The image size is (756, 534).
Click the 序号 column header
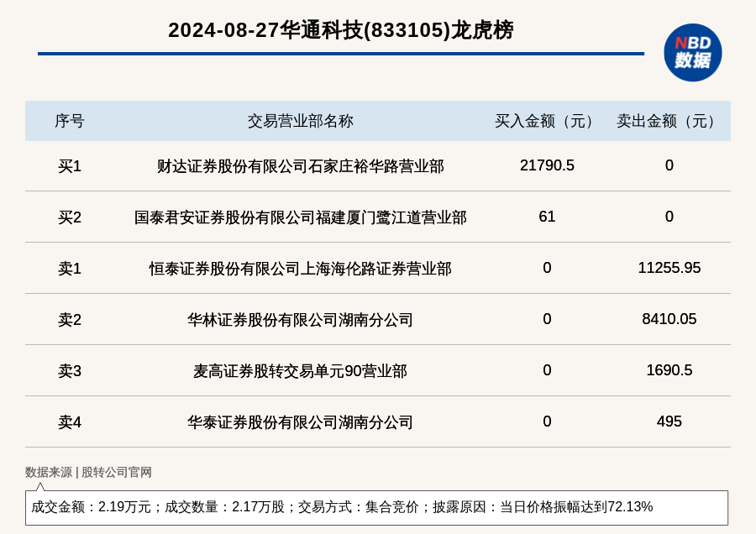point(70,121)
